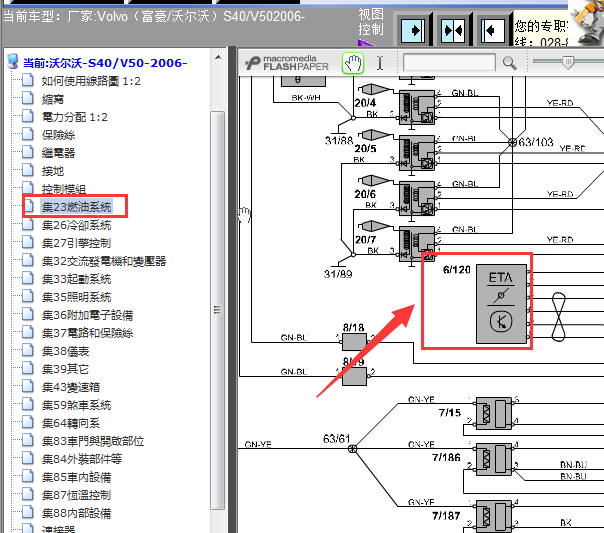Select root node 当前:沃尔沃-S40/V50-2006-
This screenshot has height=533, width=604.
105,63
